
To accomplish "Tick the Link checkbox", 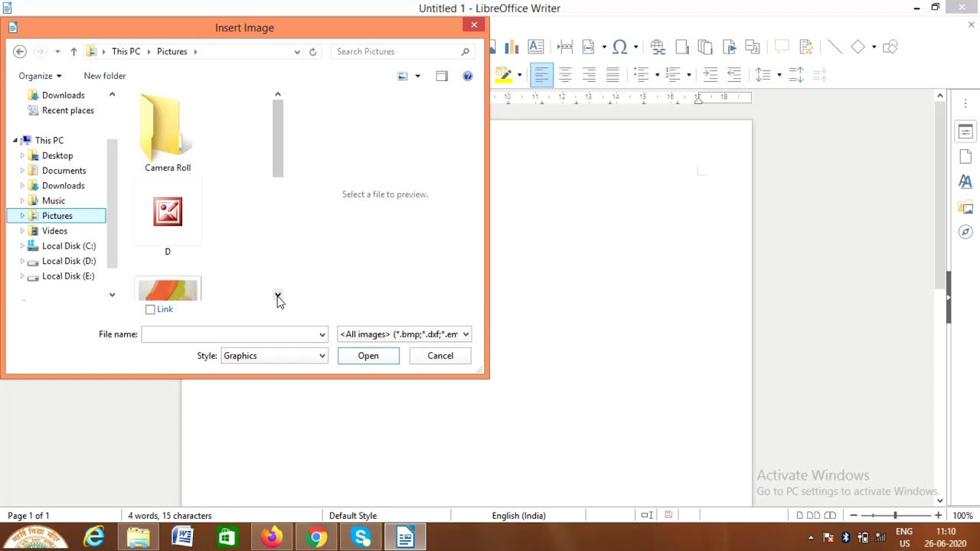I will [150, 309].
